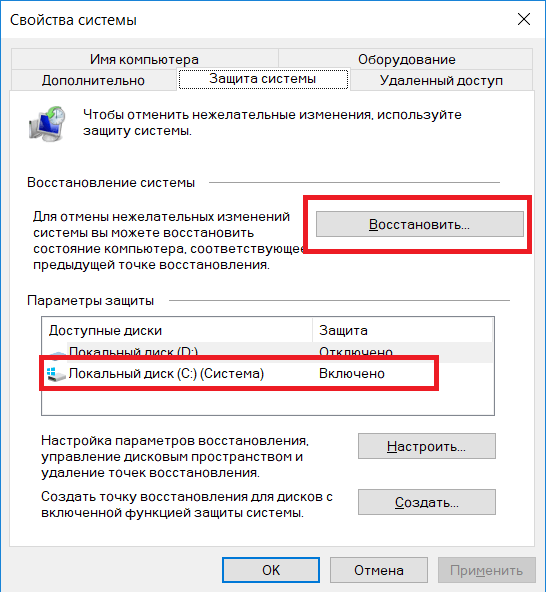The width and height of the screenshot is (548, 592).
Task: Click the Windows logo drive icon for disk C:
Action: [x=56, y=373]
